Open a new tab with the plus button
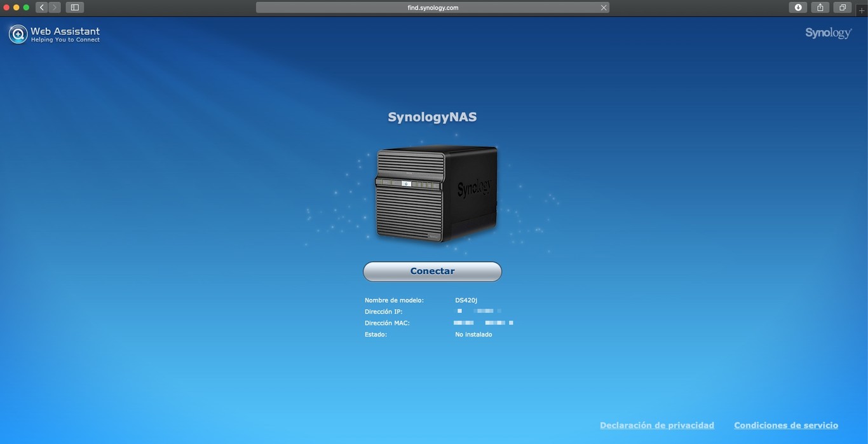 coord(862,10)
